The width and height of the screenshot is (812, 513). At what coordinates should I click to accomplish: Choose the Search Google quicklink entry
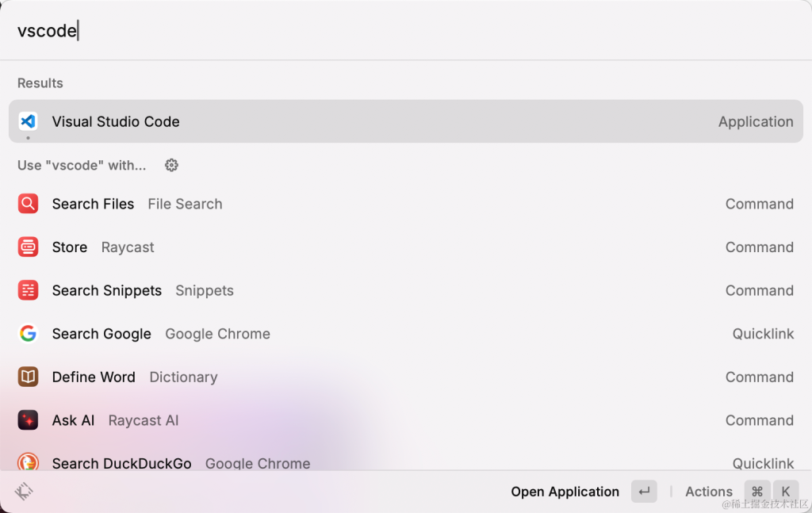[x=406, y=333]
